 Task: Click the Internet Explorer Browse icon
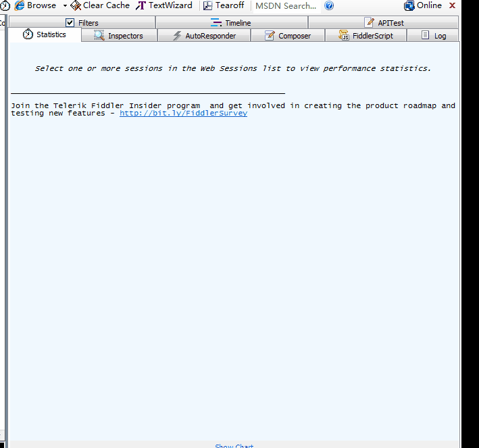point(19,5)
